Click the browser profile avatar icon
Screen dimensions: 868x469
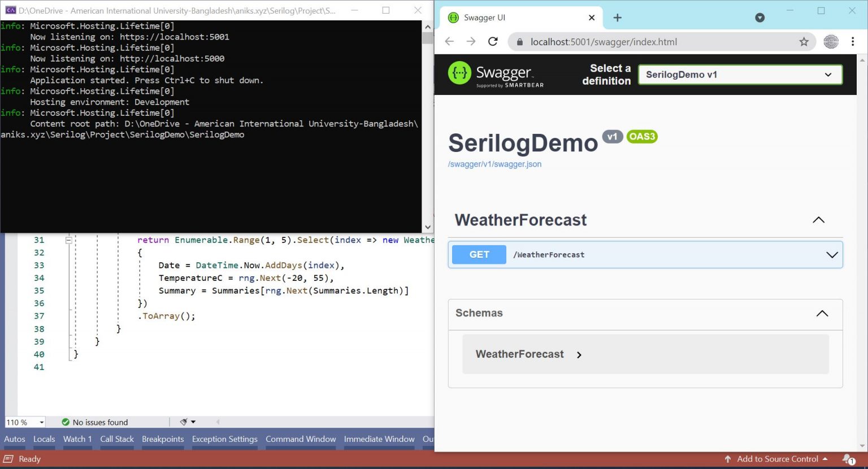coord(831,41)
